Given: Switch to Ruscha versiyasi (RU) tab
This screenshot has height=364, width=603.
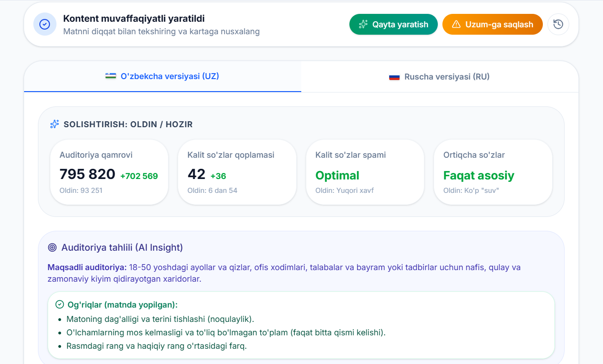Looking at the screenshot, I should pos(440,76).
